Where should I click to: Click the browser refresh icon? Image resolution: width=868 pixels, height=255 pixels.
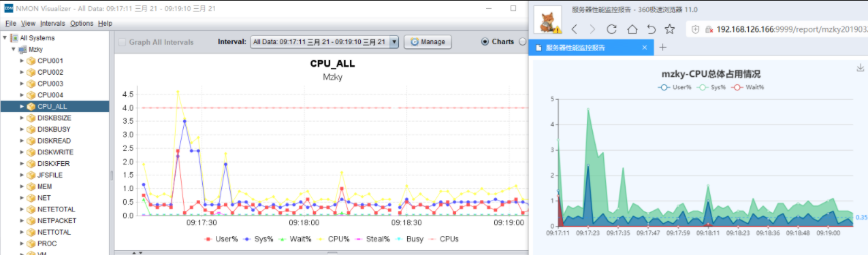(x=611, y=29)
